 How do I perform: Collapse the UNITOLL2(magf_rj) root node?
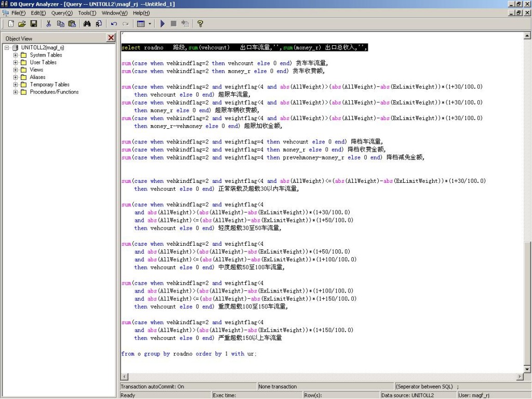click(x=7, y=48)
